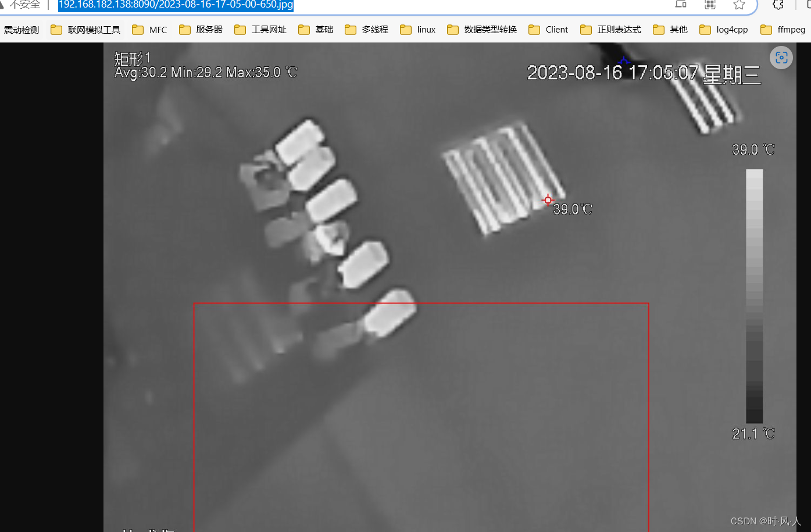
Task: Open the 工具网址 bookmark folder
Action: click(260, 30)
